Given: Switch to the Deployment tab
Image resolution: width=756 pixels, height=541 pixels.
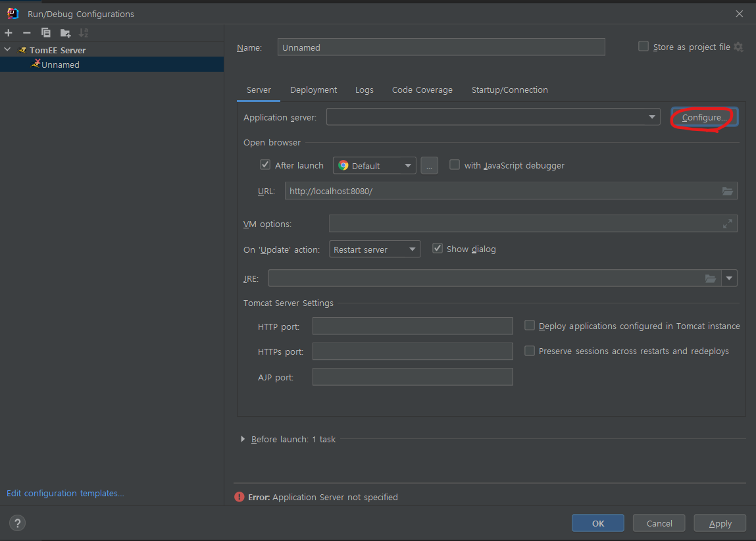Looking at the screenshot, I should click(313, 90).
